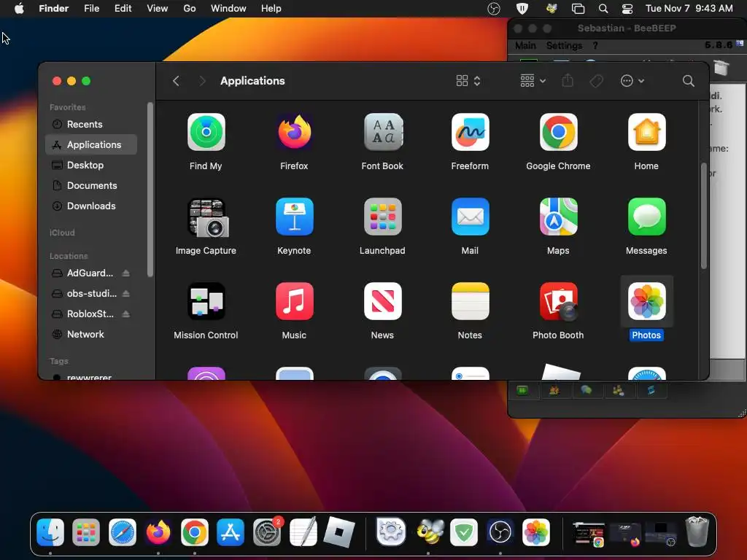
Task: Select Documents in Finder sidebar
Action: click(91, 186)
